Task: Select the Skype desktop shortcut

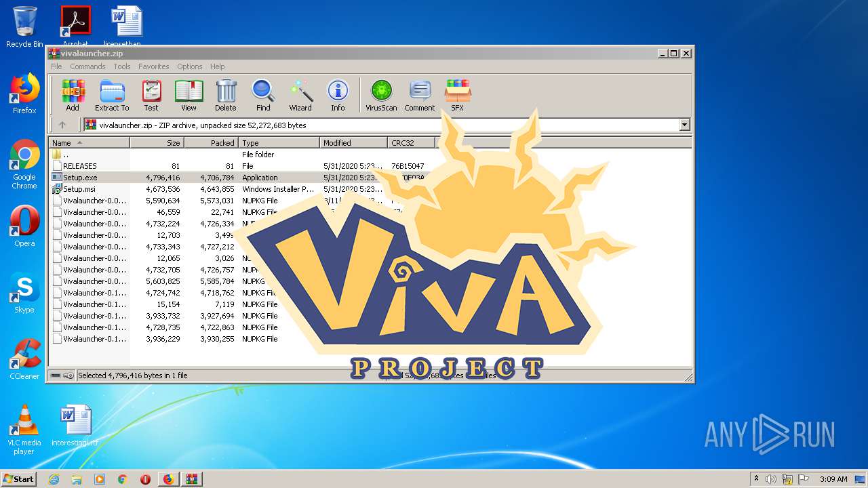Action: (24, 293)
